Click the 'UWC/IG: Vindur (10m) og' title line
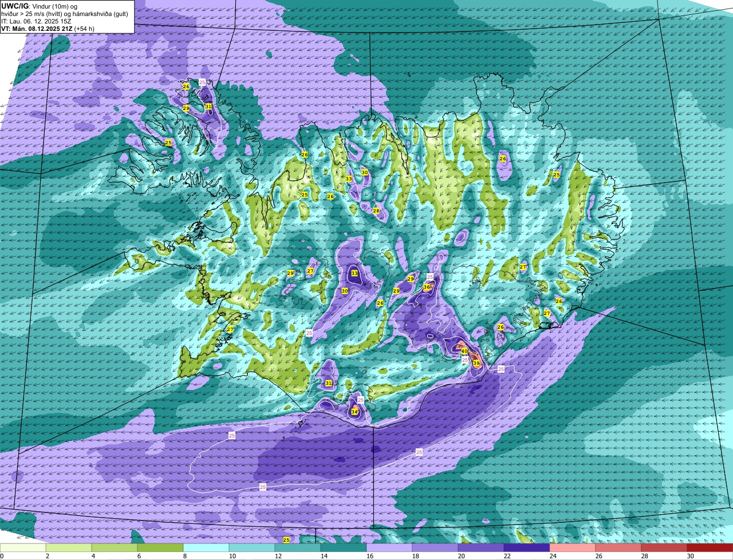733x560 pixels. [x=40, y=6]
